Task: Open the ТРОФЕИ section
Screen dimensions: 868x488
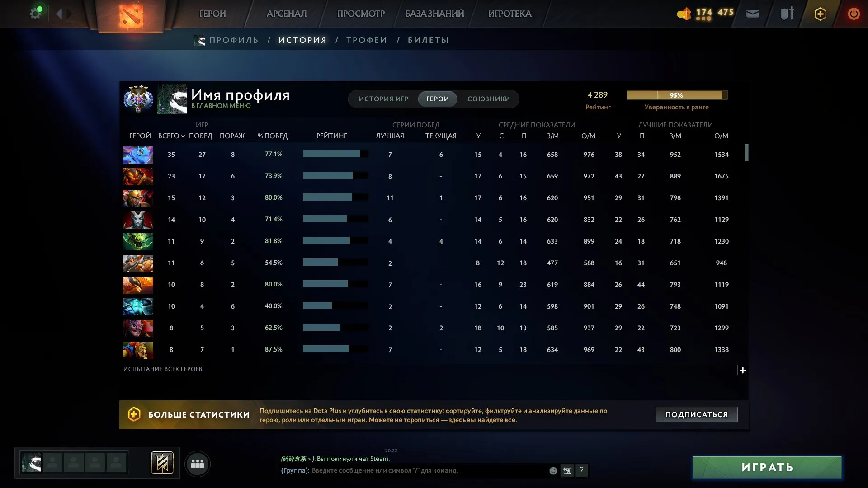Action: (x=367, y=40)
